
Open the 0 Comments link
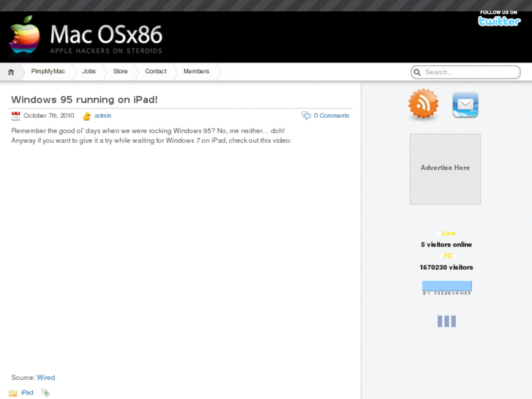331,116
